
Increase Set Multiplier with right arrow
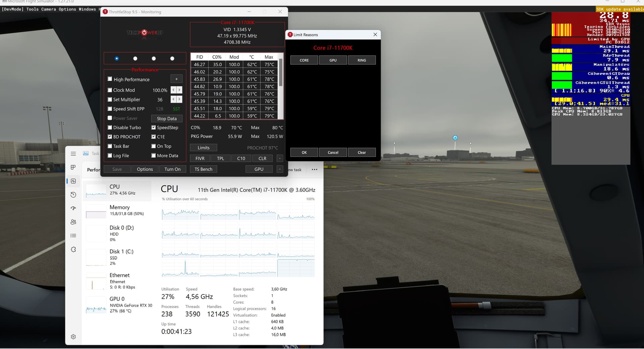180,99
